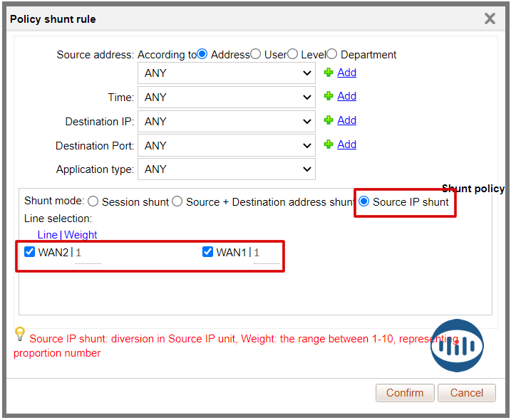This screenshot has width=511, height=420.
Task: Click the green plus icon beside Source address
Action: coord(329,73)
